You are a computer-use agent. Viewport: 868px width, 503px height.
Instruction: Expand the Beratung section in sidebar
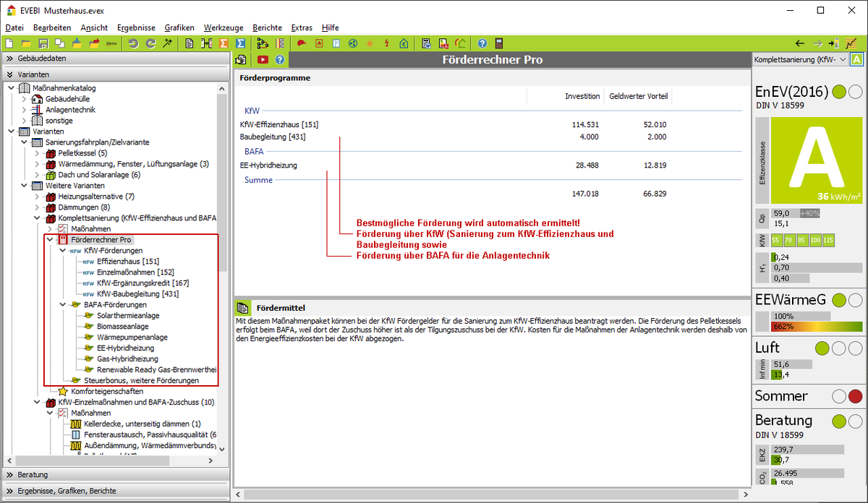(115, 475)
